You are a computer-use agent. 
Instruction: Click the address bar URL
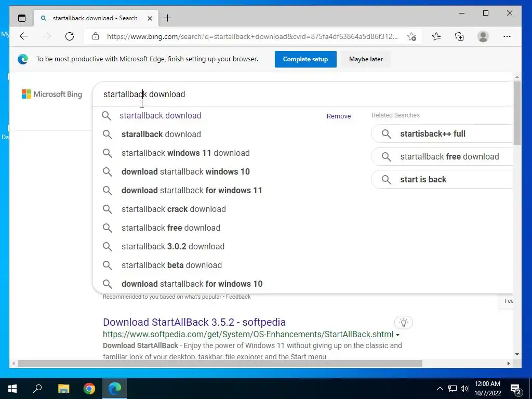(252, 36)
